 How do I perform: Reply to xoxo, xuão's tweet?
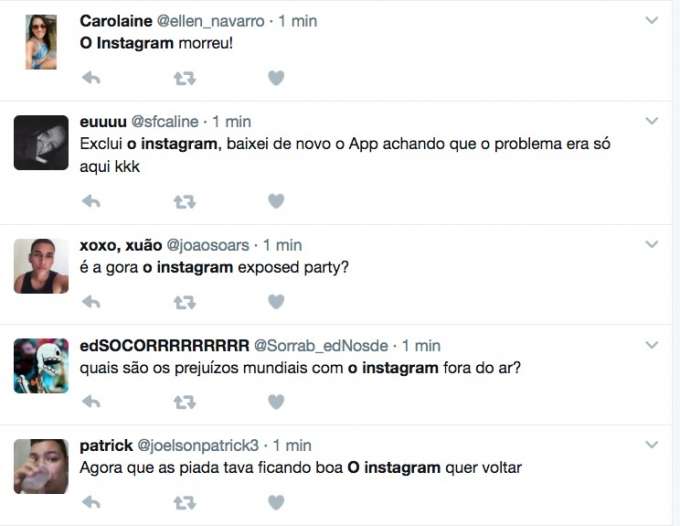90,301
